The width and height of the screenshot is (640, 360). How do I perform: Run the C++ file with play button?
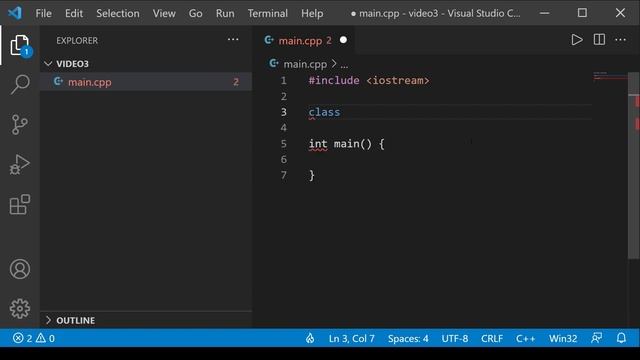coord(577,40)
